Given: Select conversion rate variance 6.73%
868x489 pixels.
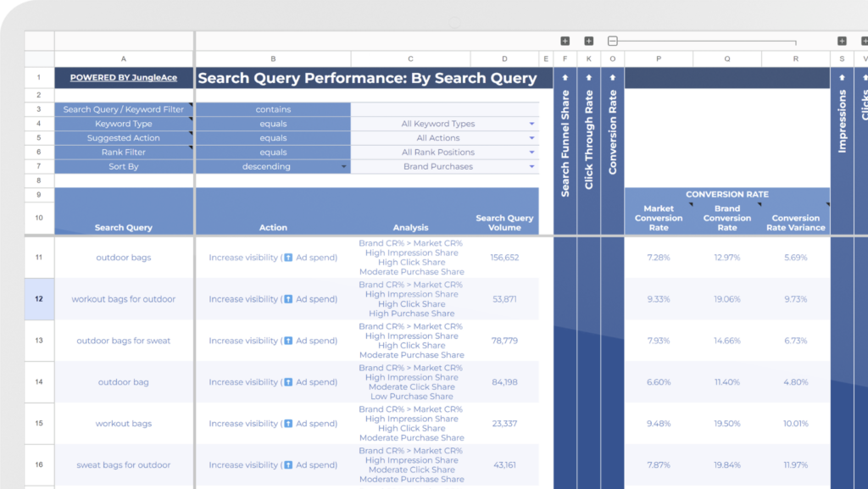Looking at the screenshot, I should point(796,340).
